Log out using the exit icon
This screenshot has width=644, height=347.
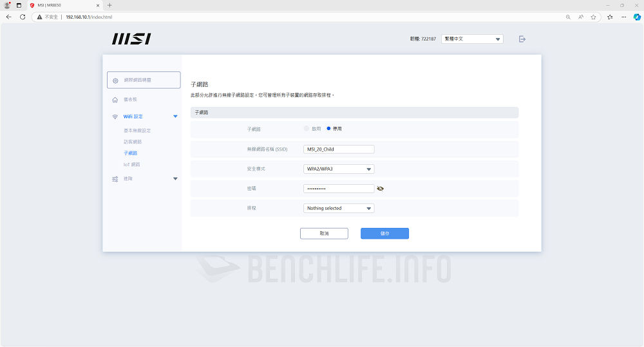pyautogui.click(x=522, y=39)
